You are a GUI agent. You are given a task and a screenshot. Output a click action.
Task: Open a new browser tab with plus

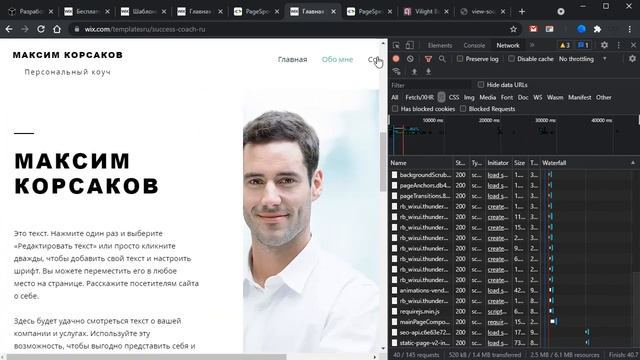click(522, 11)
